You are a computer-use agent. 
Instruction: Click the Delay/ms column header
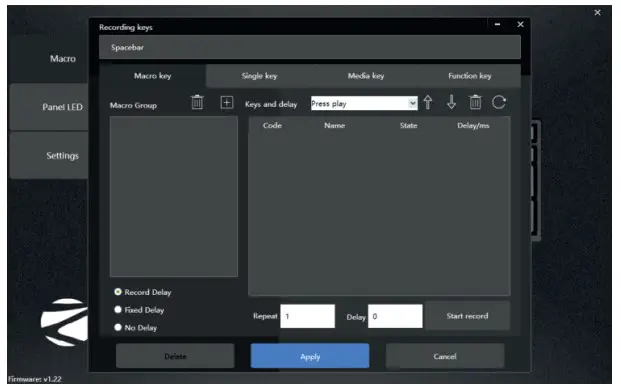click(473, 125)
